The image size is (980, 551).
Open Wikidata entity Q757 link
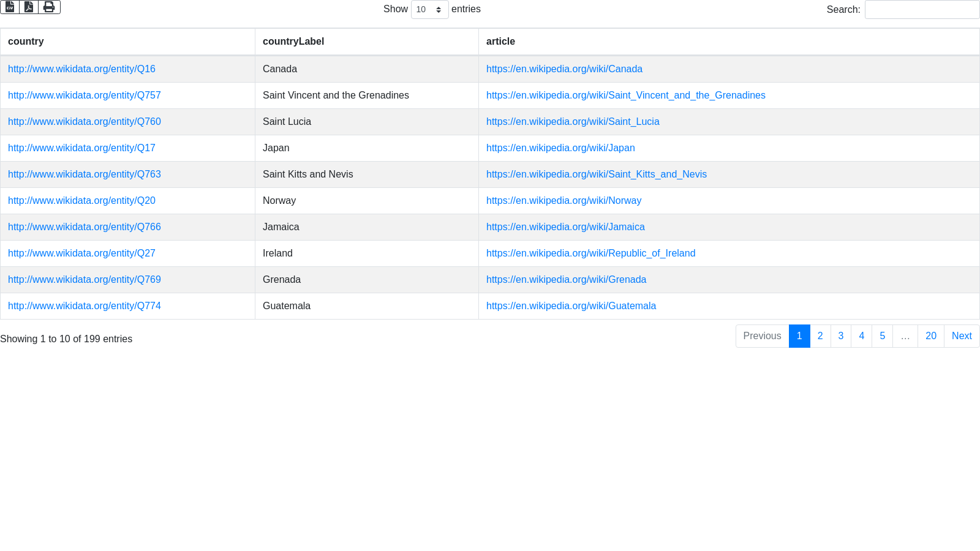click(x=85, y=96)
